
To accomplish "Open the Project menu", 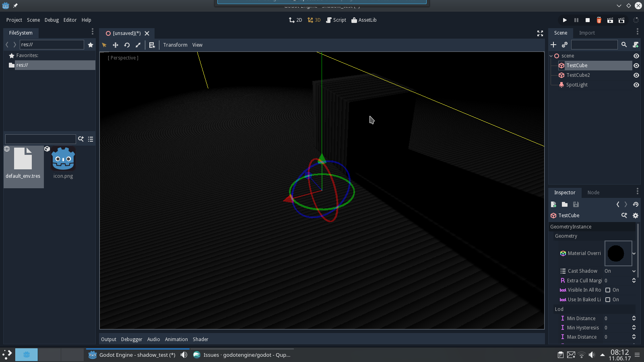I will (x=14, y=20).
